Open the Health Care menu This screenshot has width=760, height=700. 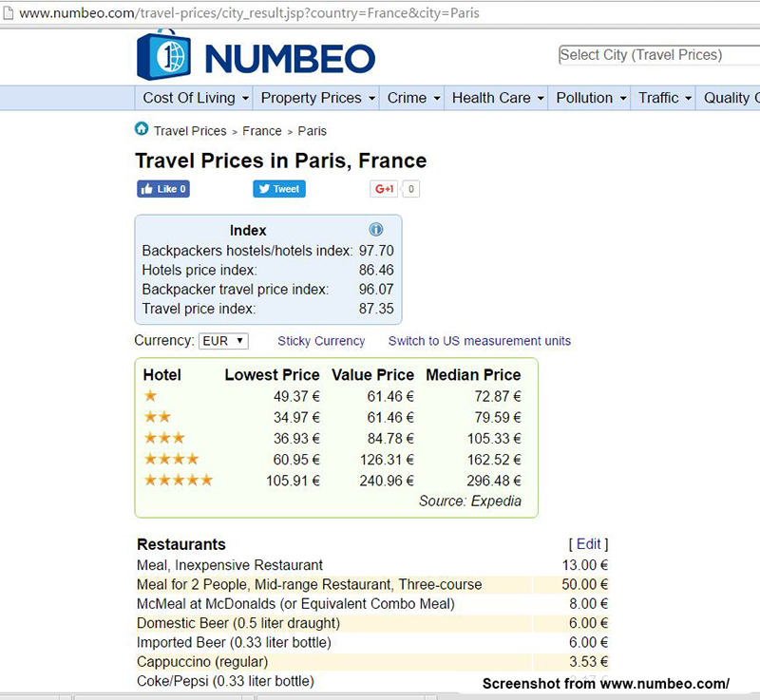496,98
